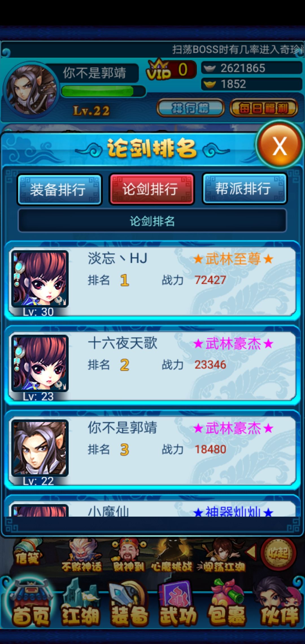Select the 论剑排行 tab
The width and height of the screenshot is (305, 644).
point(152,189)
